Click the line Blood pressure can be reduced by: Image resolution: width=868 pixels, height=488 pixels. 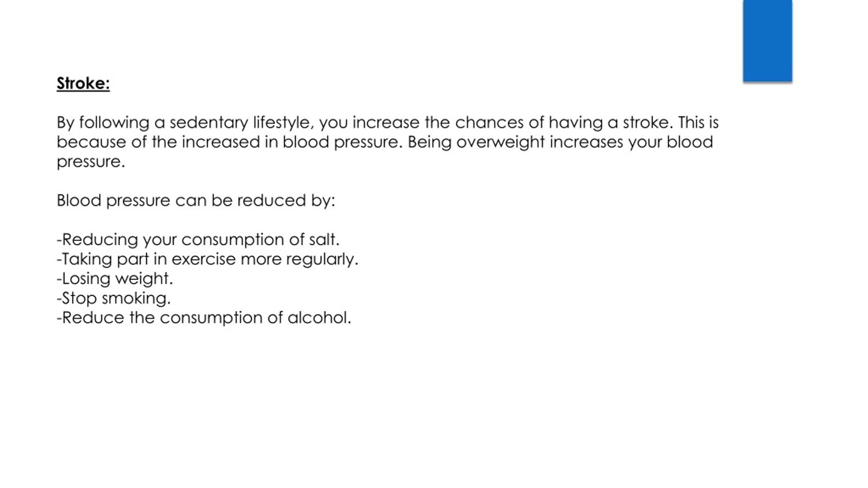click(x=196, y=201)
